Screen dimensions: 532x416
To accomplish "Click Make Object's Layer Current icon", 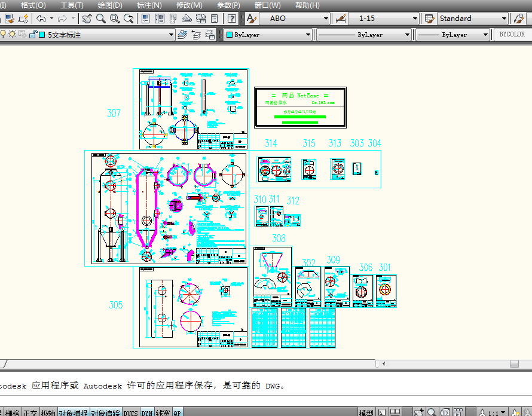I will tap(182, 35).
